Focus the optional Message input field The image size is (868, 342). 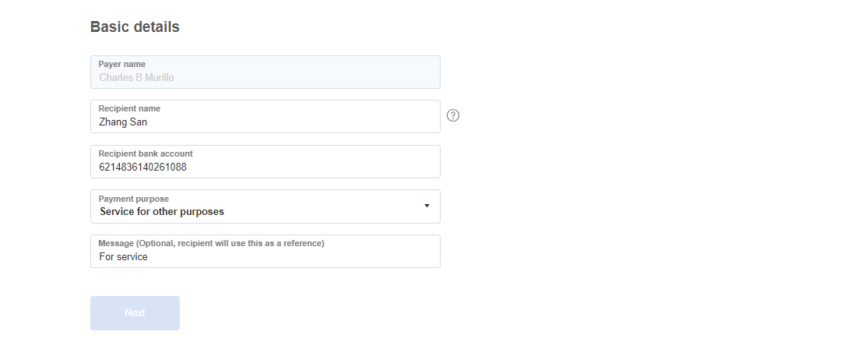[x=265, y=251]
